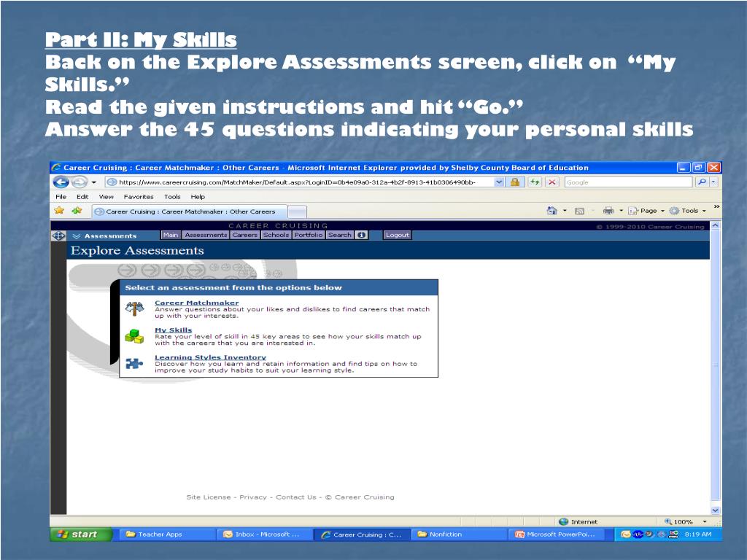Click the Career Matchmaker signpost icon
Image resolution: width=747 pixels, height=560 pixels.
[x=134, y=308]
